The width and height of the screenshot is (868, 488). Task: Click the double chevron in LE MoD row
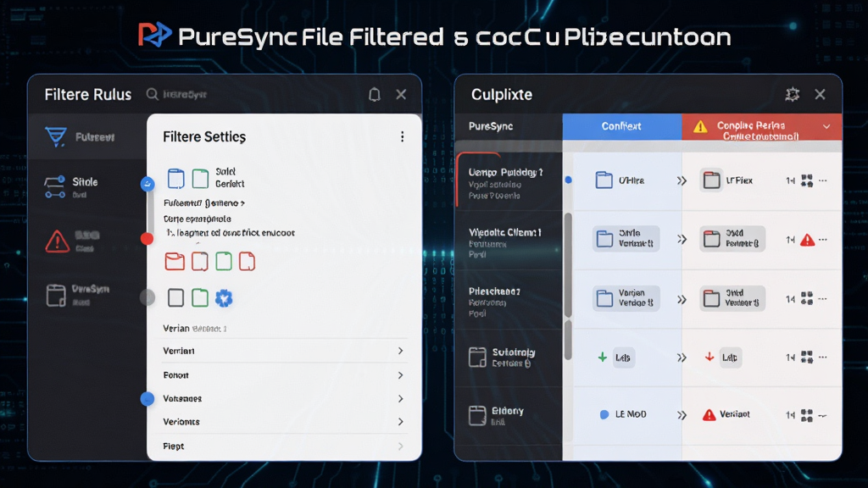(x=682, y=415)
